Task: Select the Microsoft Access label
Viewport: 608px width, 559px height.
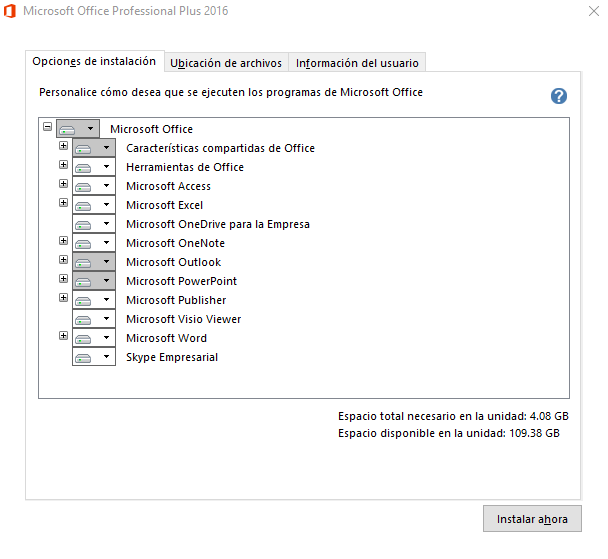Action: point(168,186)
